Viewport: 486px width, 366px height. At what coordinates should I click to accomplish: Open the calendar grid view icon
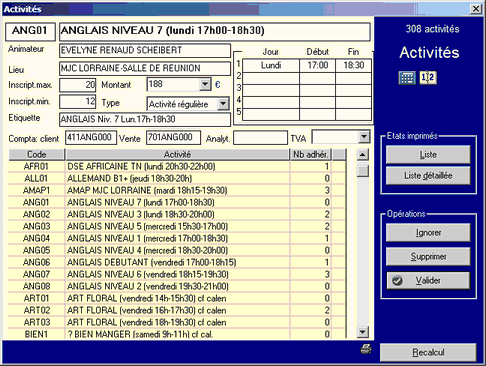[x=407, y=78]
